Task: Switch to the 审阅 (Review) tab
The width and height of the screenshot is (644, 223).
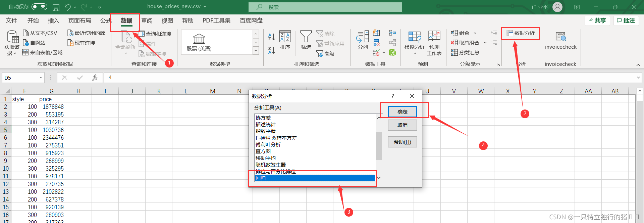Action: coord(147,20)
